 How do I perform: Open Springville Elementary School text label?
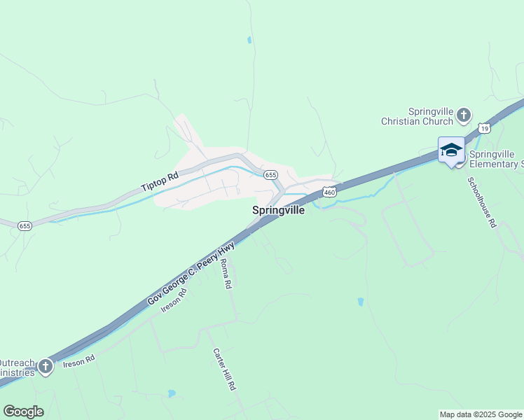(497, 160)
